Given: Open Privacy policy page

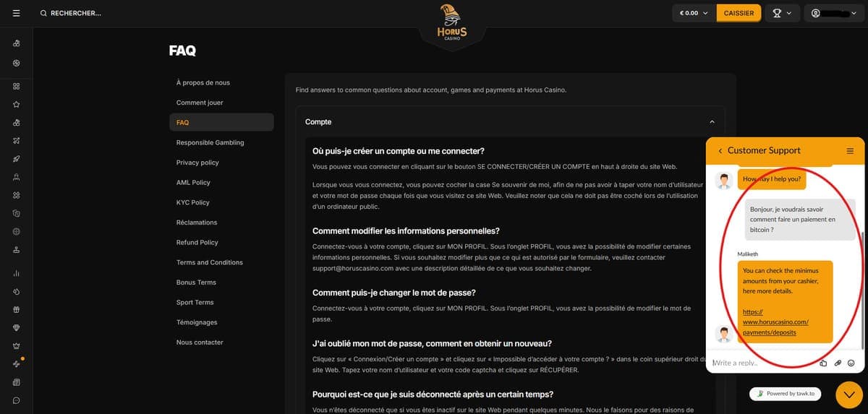Looking at the screenshot, I should (197, 163).
